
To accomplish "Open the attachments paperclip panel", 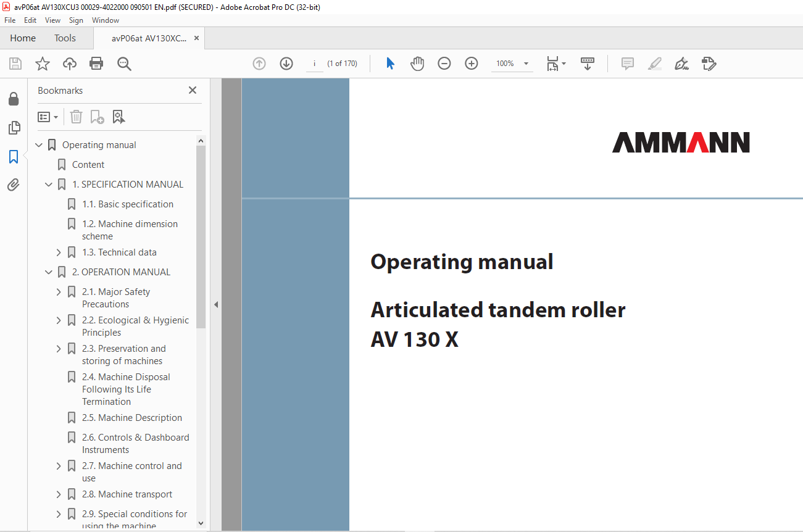I will coord(14,185).
